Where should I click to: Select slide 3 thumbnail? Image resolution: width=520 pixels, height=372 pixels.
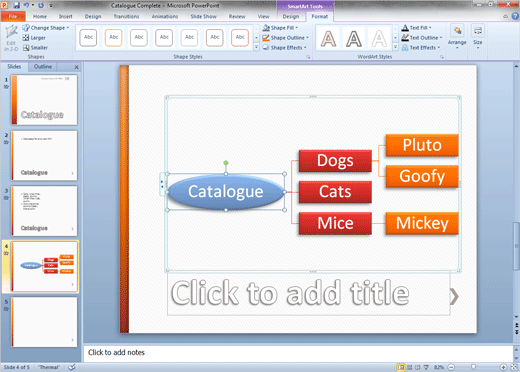[44, 211]
